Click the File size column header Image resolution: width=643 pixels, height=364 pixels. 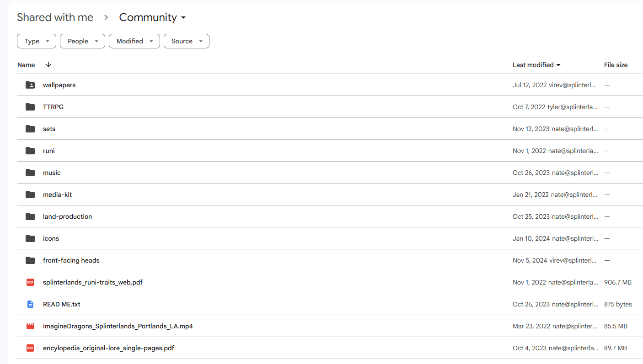[616, 65]
